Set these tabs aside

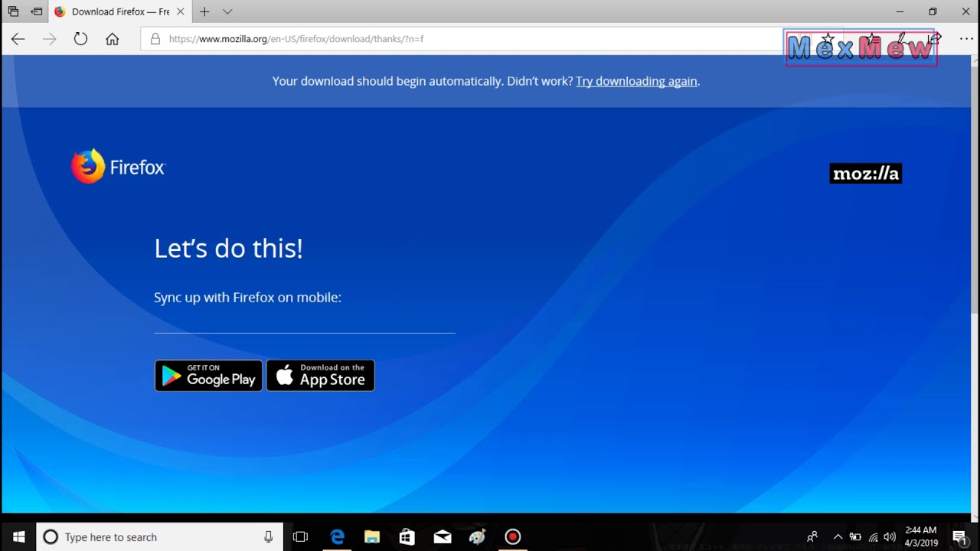tap(37, 11)
